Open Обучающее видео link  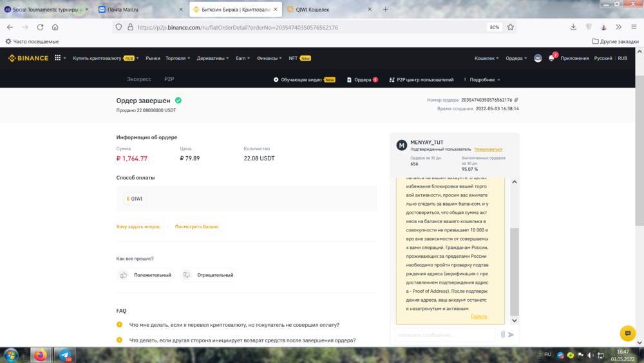coord(305,80)
